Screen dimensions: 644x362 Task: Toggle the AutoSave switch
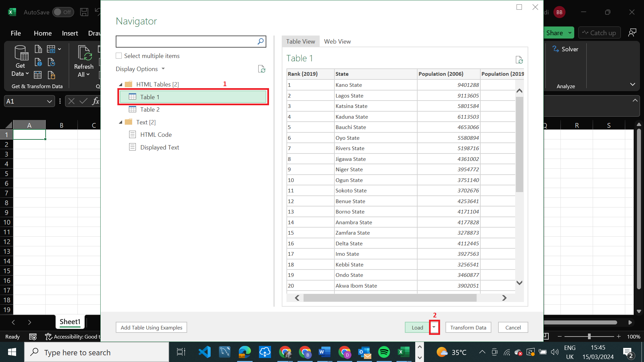click(x=63, y=12)
